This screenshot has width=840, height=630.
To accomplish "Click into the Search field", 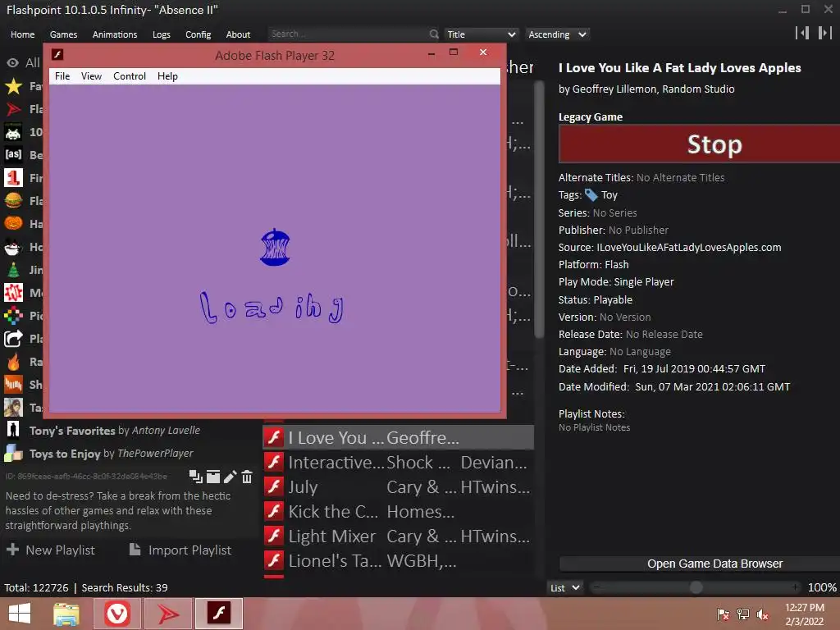I will click(348, 34).
